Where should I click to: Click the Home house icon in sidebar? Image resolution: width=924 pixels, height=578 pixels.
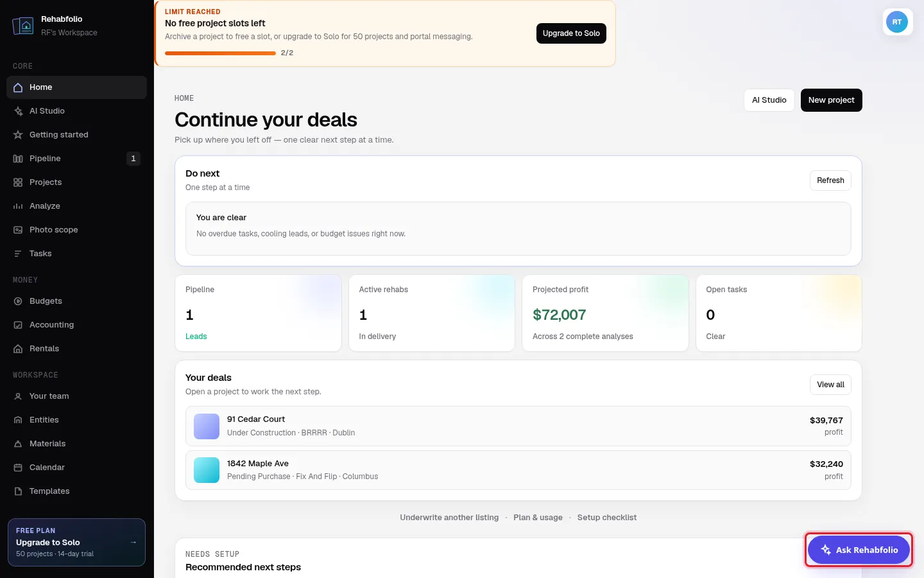click(x=18, y=87)
